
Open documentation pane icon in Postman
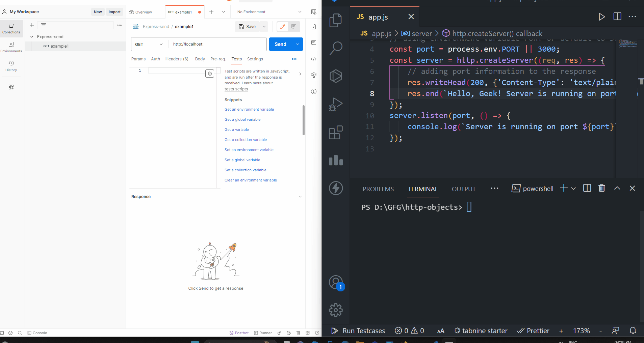click(314, 27)
